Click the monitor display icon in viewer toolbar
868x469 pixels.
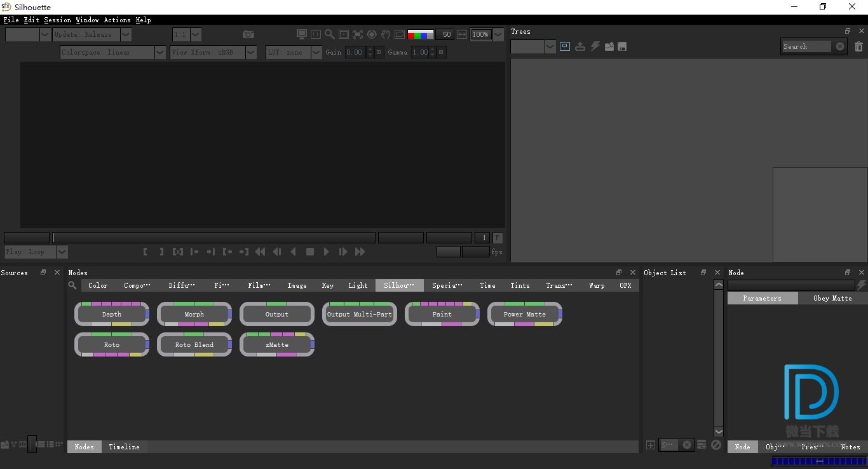302,34
